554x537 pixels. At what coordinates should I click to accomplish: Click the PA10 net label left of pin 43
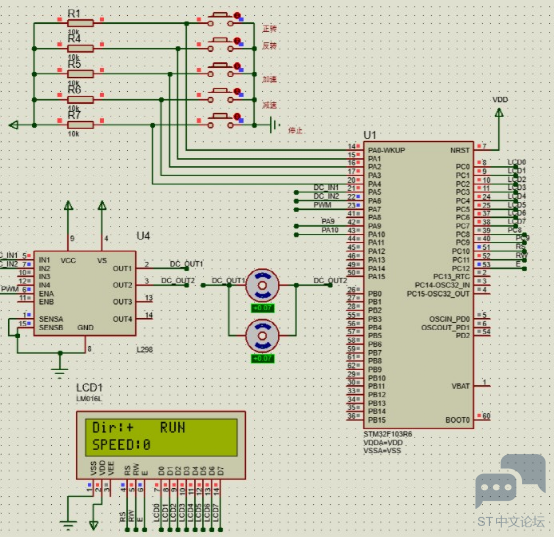point(330,230)
